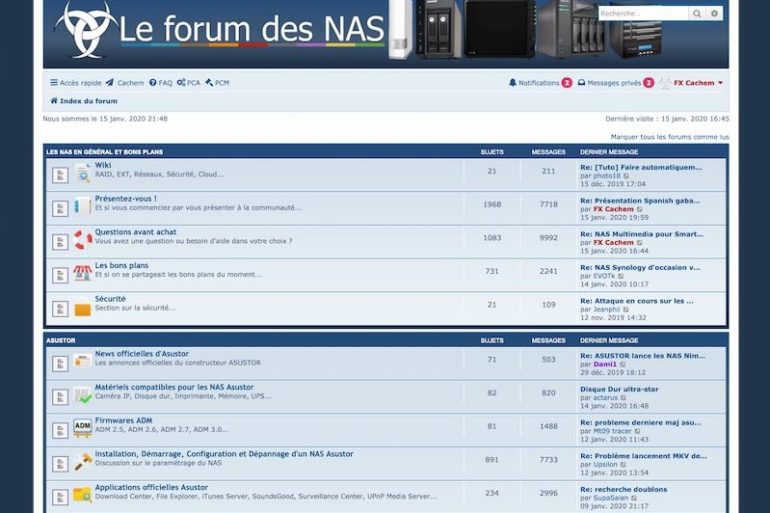View latest post icon by Jeanphil
770x513 pixels.
[x=626, y=310]
